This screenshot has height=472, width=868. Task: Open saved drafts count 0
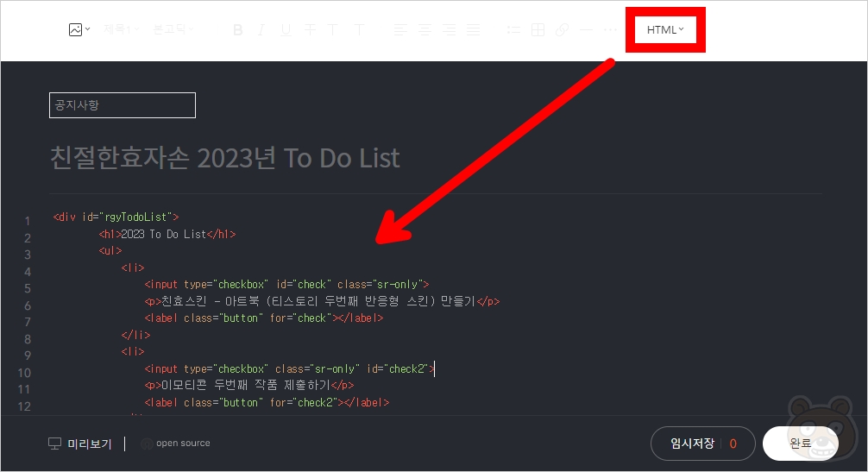pos(733,444)
